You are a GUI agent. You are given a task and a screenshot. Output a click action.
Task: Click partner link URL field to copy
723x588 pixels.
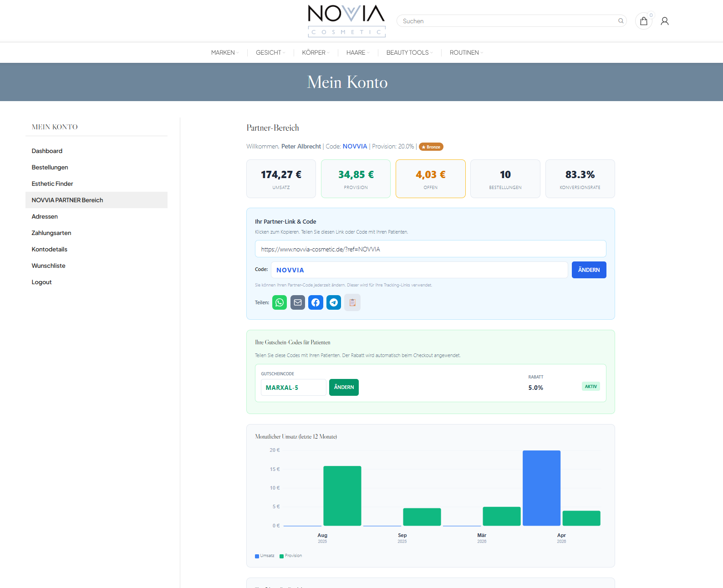coord(430,249)
